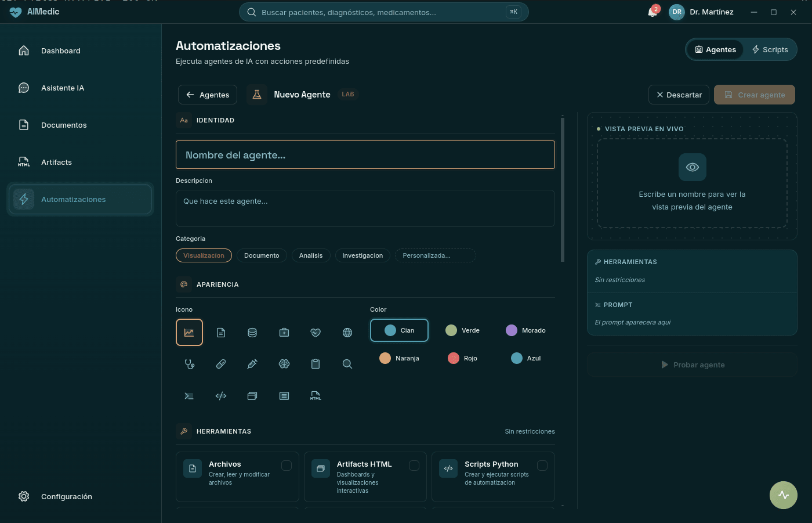The height and width of the screenshot is (523, 812).
Task: Enable the Artifacts HTML tool
Action: click(414, 465)
